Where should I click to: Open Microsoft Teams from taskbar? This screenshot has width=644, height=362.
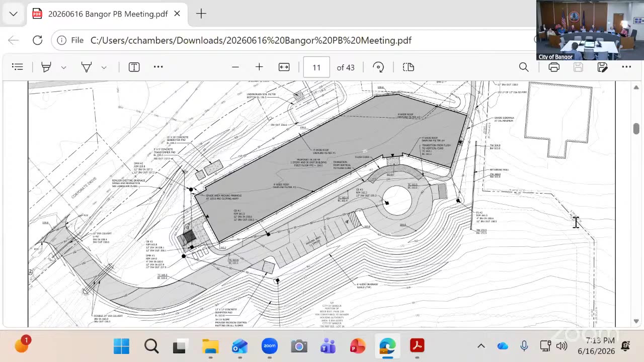click(328, 346)
